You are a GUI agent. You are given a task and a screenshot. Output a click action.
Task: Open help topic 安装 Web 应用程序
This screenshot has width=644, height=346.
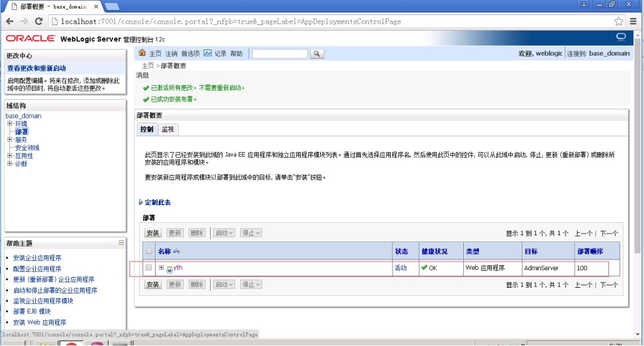40,322
